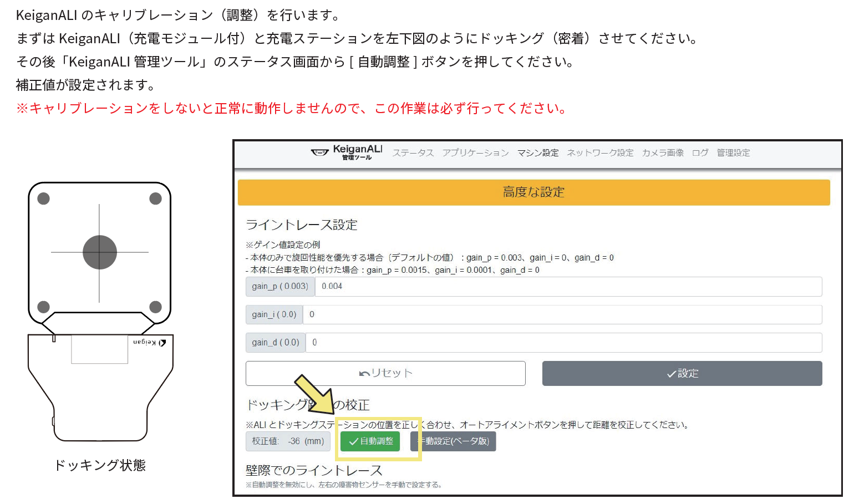Click the undo arrow icon on リセット button

pos(363,373)
